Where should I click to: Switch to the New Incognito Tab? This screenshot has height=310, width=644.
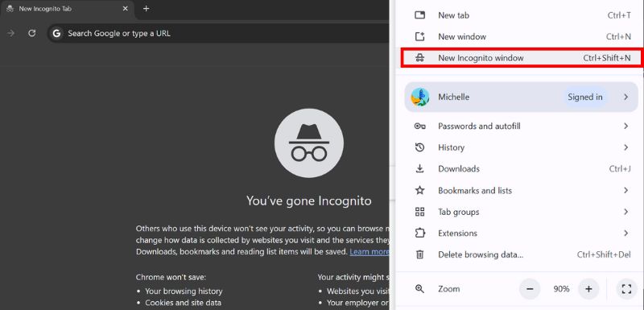point(68,9)
